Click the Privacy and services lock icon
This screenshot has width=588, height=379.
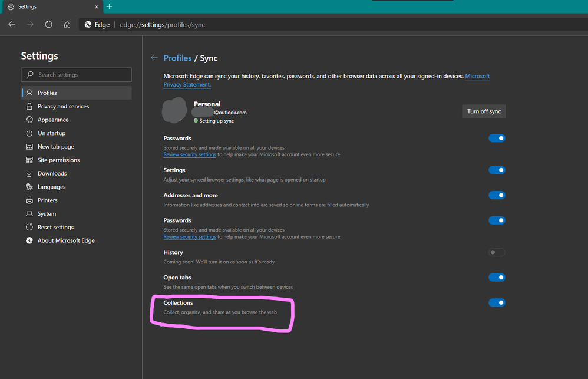point(29,106)
